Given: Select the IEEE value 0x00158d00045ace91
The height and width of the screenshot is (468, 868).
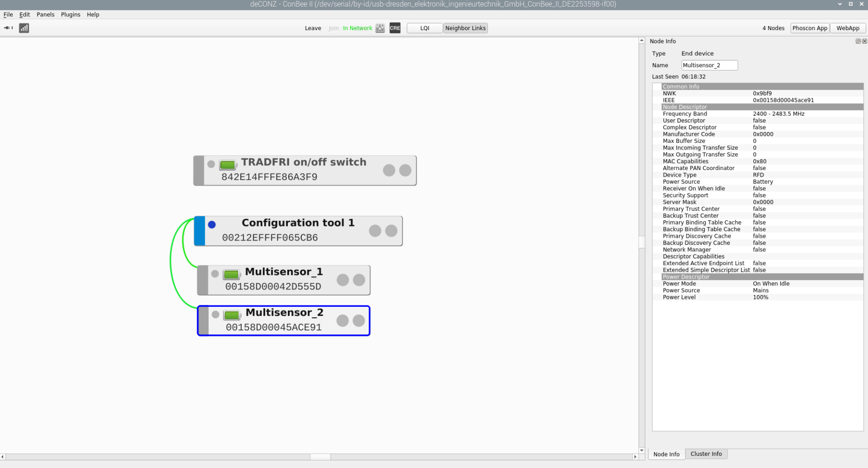Looking at the screenshot, I should point(784,100).
